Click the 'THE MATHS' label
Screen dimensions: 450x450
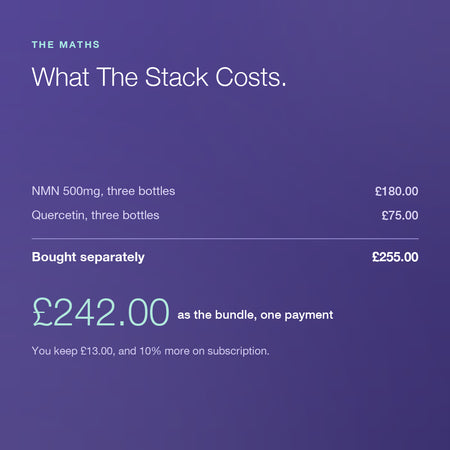66,45
